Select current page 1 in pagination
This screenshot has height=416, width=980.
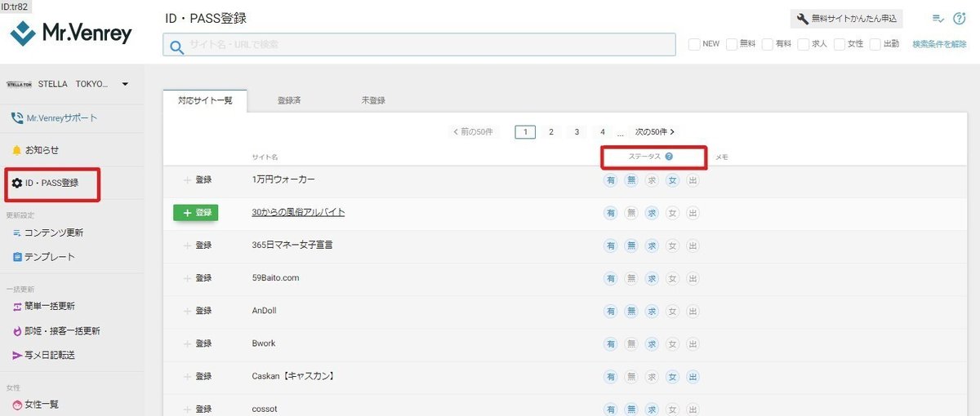[525, 132]
